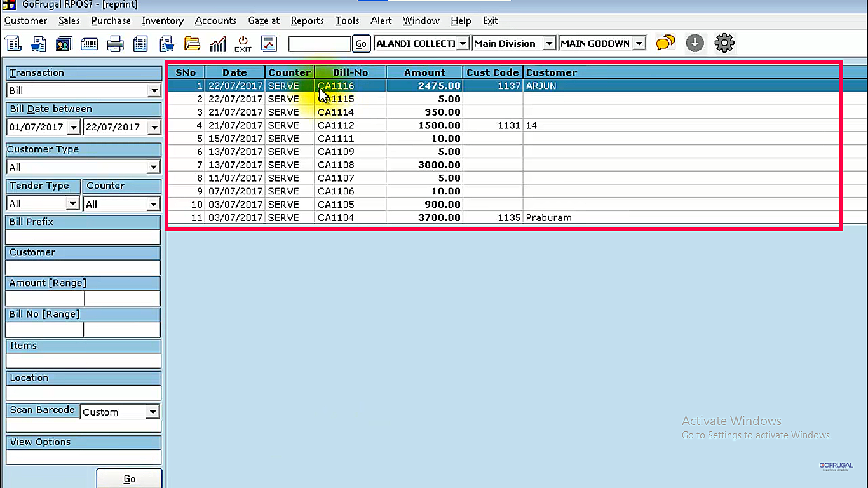Click the Scan Barcode input field
The width and height of the screenshot is (868, 488).
point(83,426)
